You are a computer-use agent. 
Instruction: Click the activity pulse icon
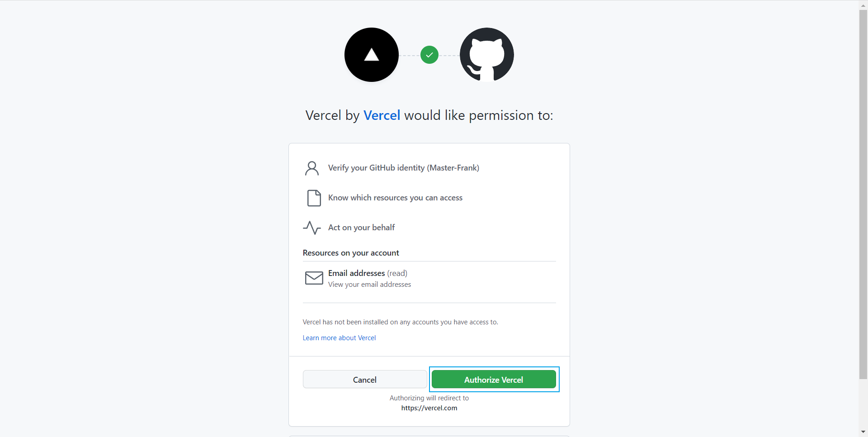point(312,228)
